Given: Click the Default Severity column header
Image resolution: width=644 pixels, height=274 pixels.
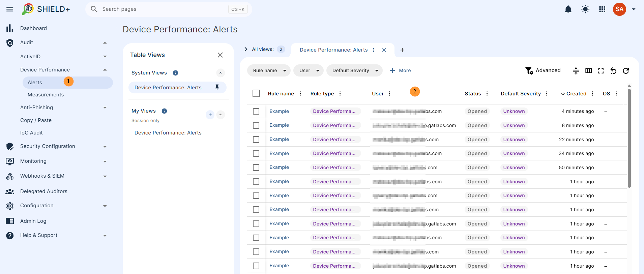Looking at the screenshot, I should (x=521, y=94).
